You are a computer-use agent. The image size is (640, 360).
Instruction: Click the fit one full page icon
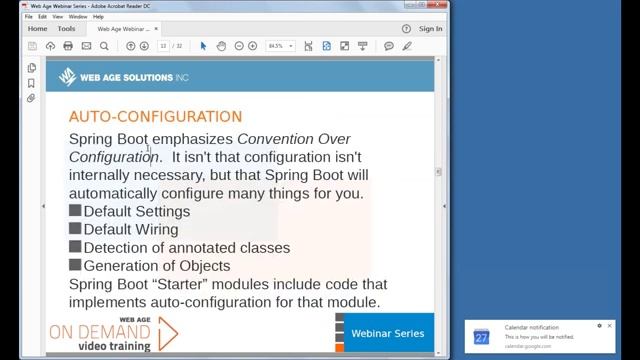[327, 46]
